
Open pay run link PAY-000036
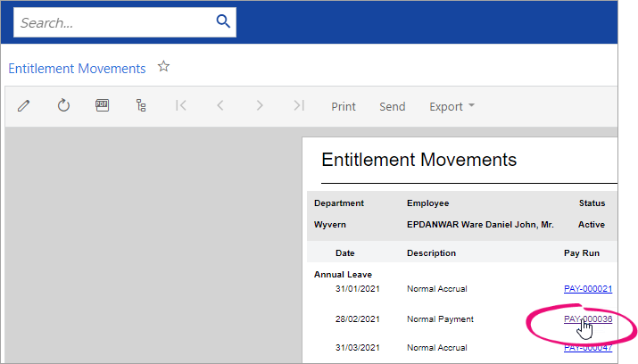[x=588, y=318]
